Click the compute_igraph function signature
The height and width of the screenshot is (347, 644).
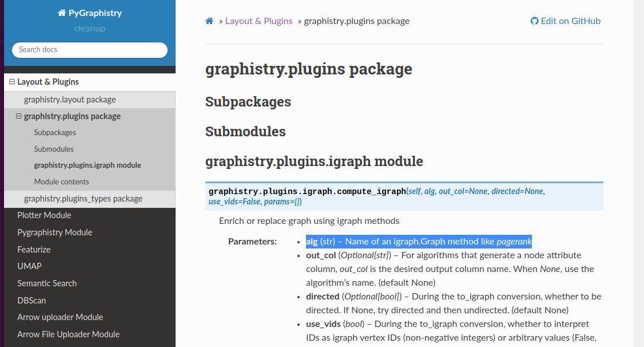pos(404,196)
